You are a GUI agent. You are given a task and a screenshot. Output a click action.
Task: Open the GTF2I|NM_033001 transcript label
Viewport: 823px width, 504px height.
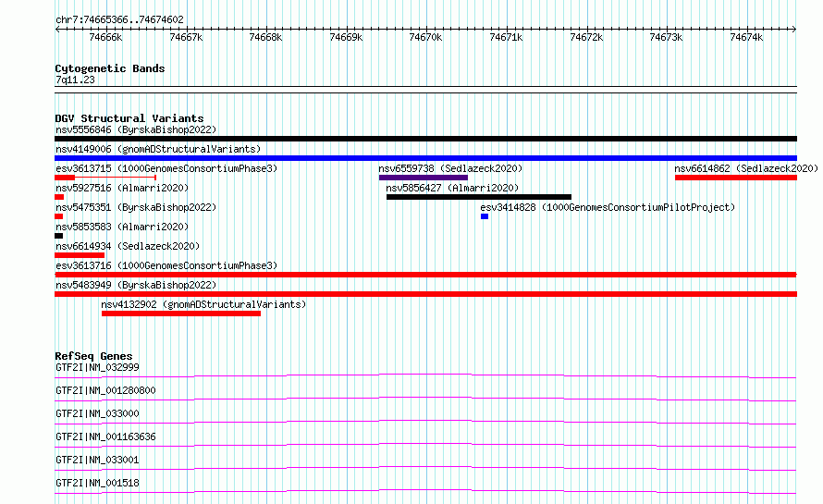tap(97, 460)
